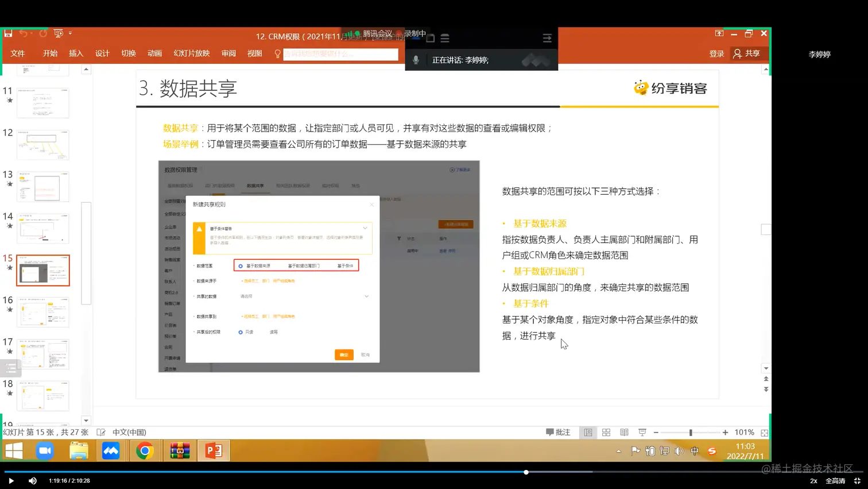868x489 pixels.
Task: Click the Redo icon in quick access toolbar
Action: click(43, 33)
